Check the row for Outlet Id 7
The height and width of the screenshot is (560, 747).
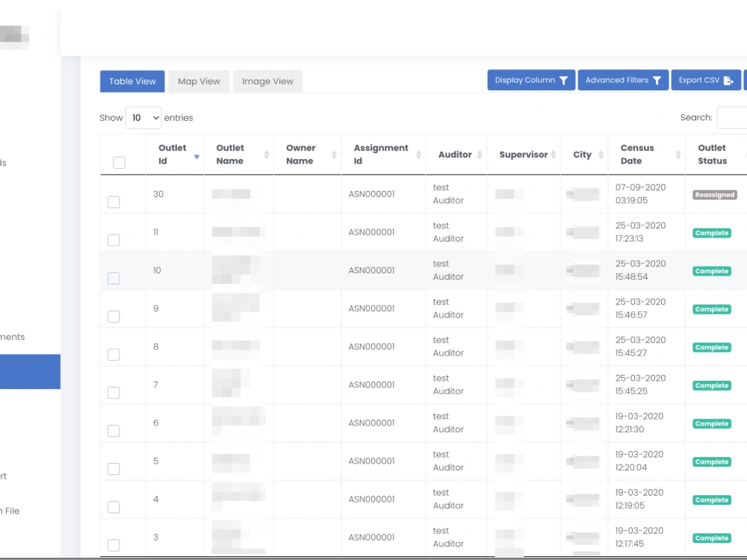114,393
